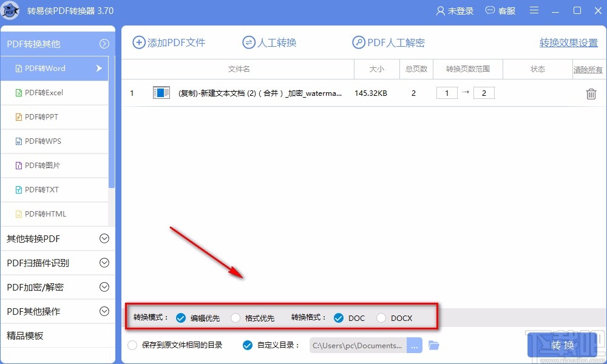Open the output folder browser icon
This screenshot has width=607, height=364.
coord(433,345)
